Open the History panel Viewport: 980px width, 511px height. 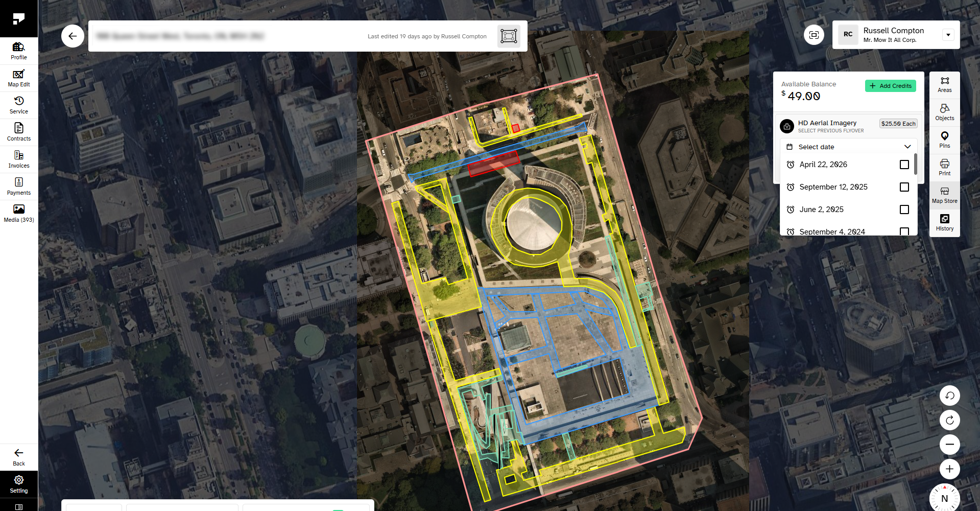[x=945, y=223]
